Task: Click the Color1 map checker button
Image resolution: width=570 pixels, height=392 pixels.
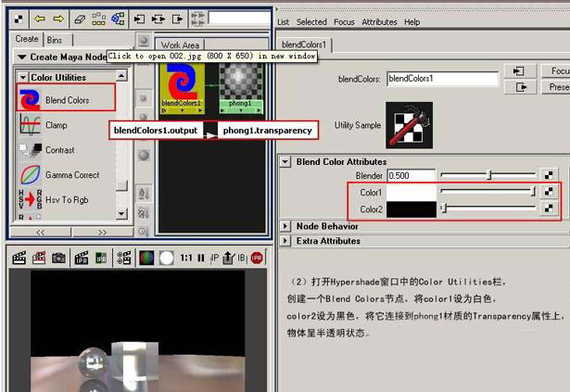Action: click(549, 191)
